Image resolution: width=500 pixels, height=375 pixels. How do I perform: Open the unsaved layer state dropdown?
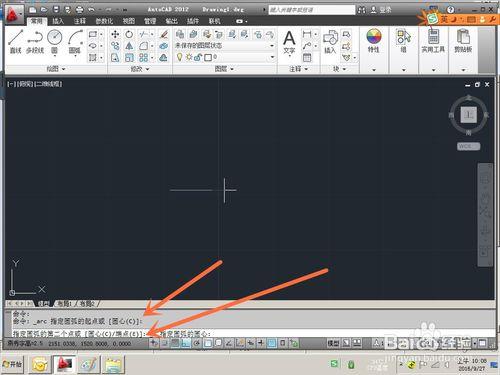(225, 46)
